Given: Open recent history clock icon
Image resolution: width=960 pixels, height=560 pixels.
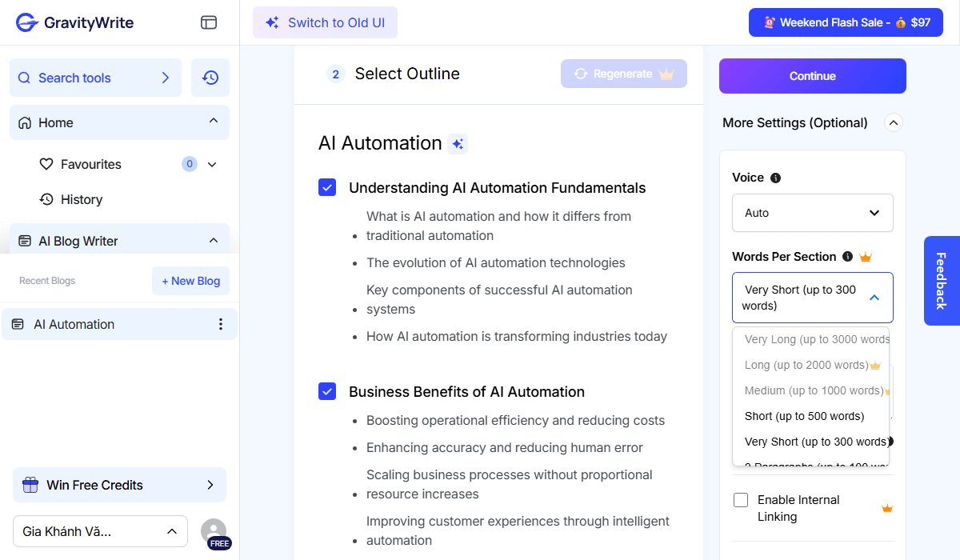Looking at the screenshot, I should 210,78.
